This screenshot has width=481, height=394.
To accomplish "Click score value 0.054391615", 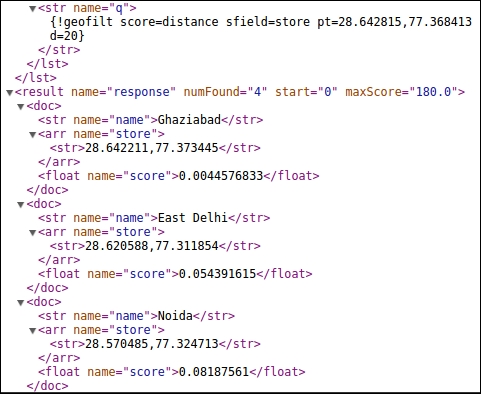I will pos(217,274).
